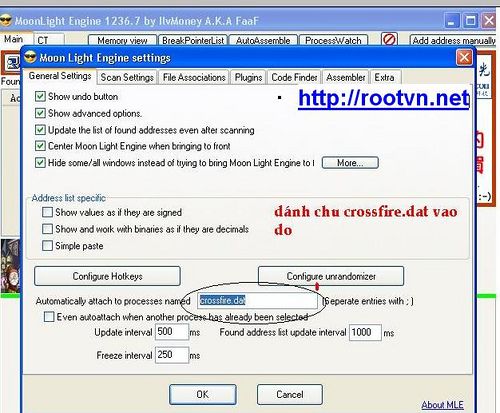Screen dimensions: 500x413
Task: Select the Plugins tab
Action: click(x=248, y=77)
